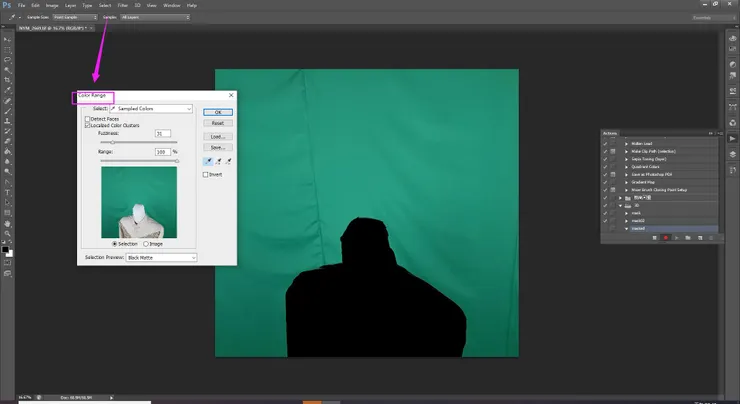Click the Play selection icon in Actions panel
The width and height of the screenshot is (740, 404).
click(676, 238)
